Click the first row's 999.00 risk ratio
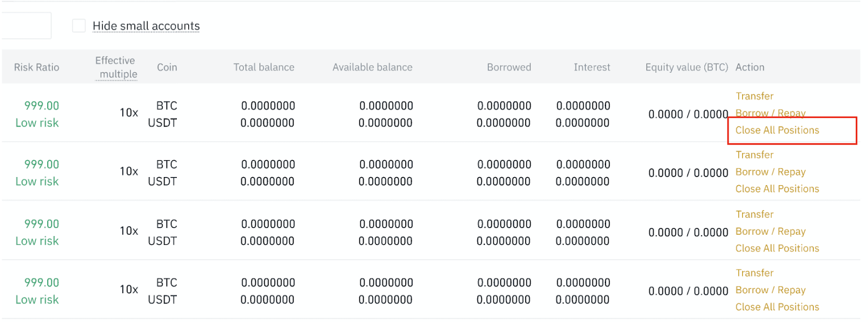Screen dimensions: 868x322 (42, 106)
